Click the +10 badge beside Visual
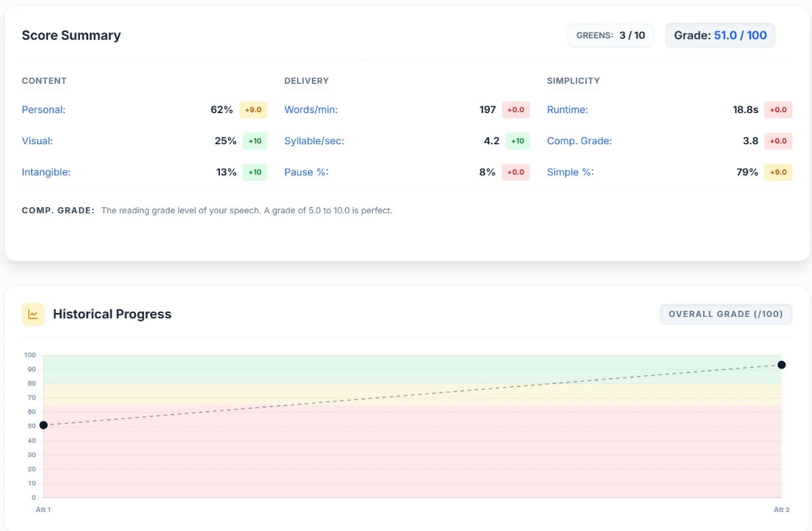The height and width of the screenshot is (531, 812). click(x=254, y=141)
